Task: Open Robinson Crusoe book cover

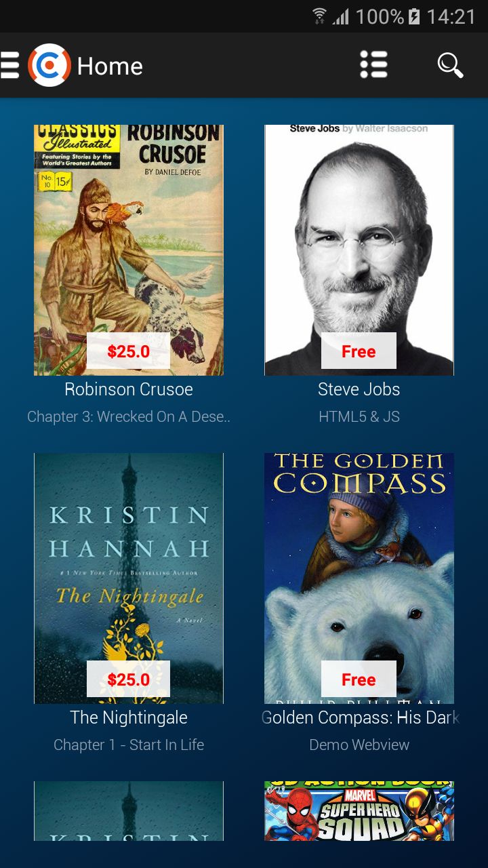Action: point(129,250)
